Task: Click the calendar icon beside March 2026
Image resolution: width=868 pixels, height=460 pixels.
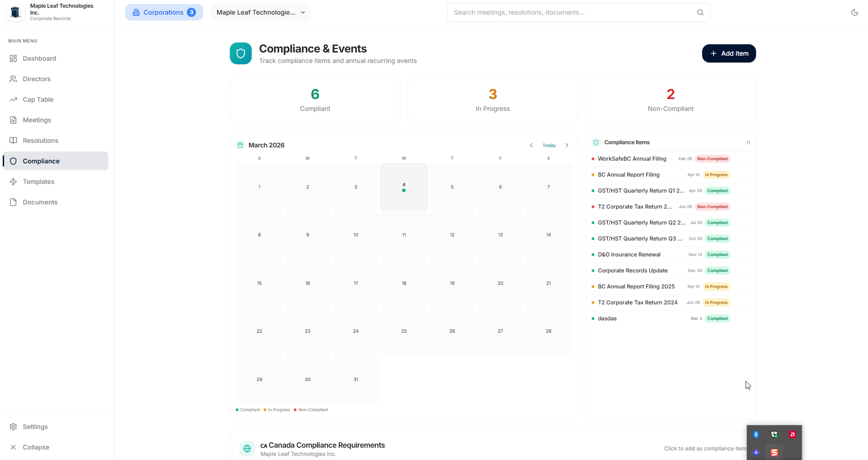Action: click(240, 145)
